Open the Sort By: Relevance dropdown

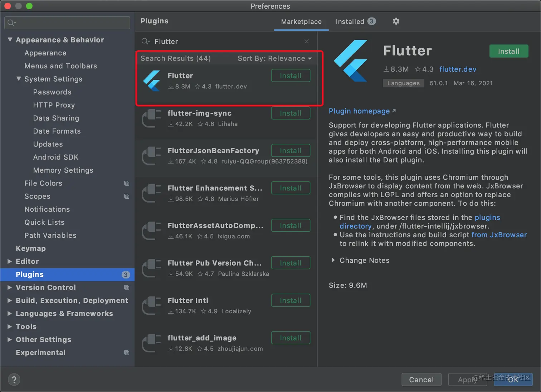pyautogui.click(x=275, y=58)
